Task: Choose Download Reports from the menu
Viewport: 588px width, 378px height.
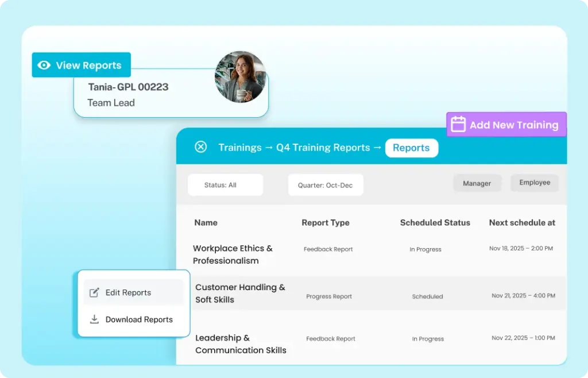Action: click(x=138, y=319)
